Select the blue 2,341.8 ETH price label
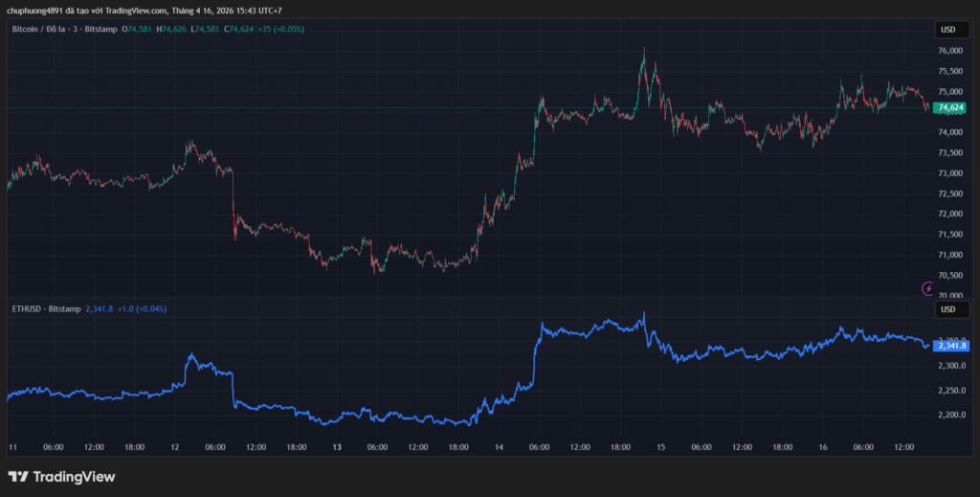The image size is (980, 497). coord(951,346)
